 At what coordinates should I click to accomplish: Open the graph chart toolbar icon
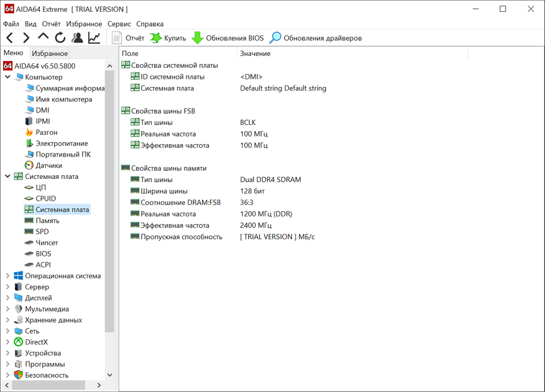click(94, 37)
